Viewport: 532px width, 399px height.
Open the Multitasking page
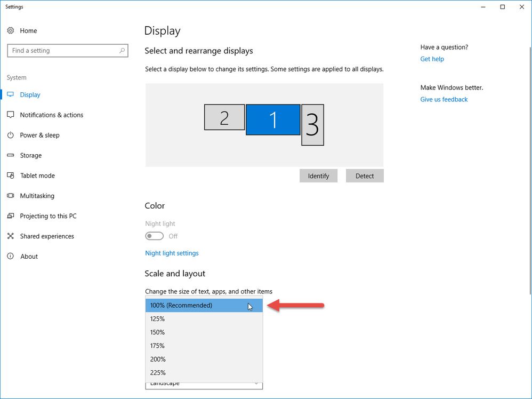37,196
